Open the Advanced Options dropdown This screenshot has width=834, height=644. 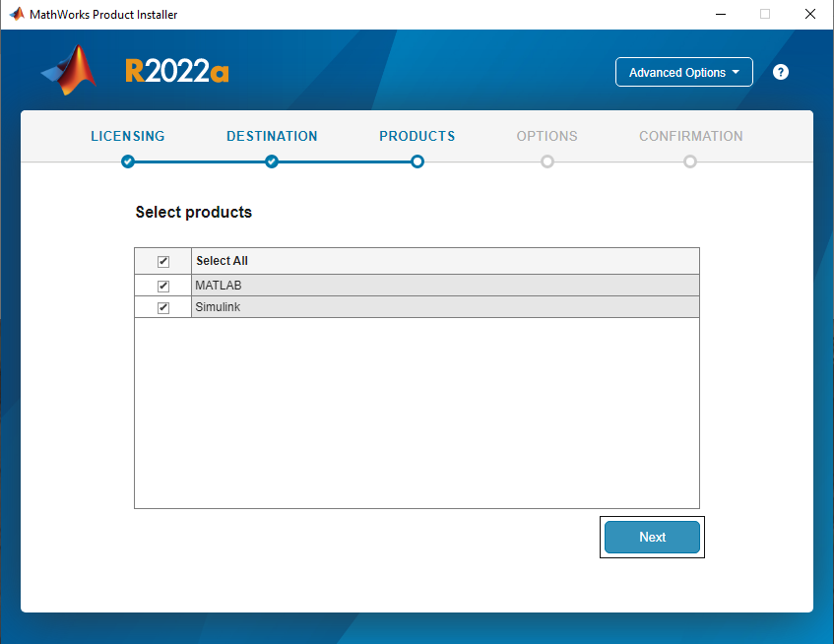point(683,72)
